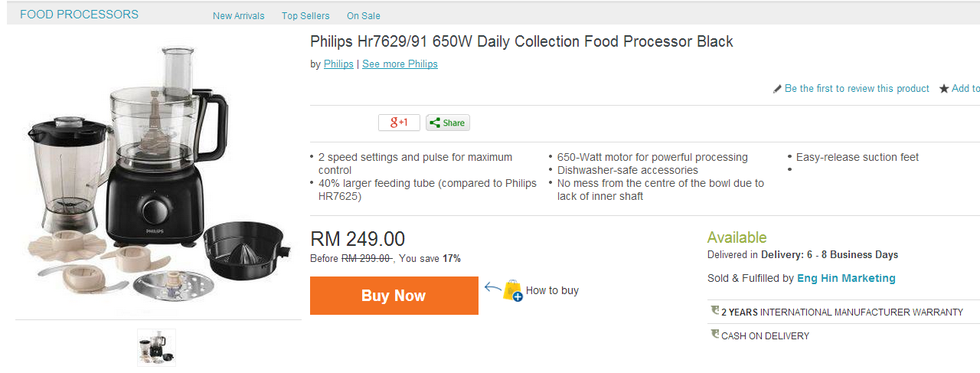This screenshot has height=373, width=980.
Task: Select the food processor thumbnail image
Action: coord(157,347)
